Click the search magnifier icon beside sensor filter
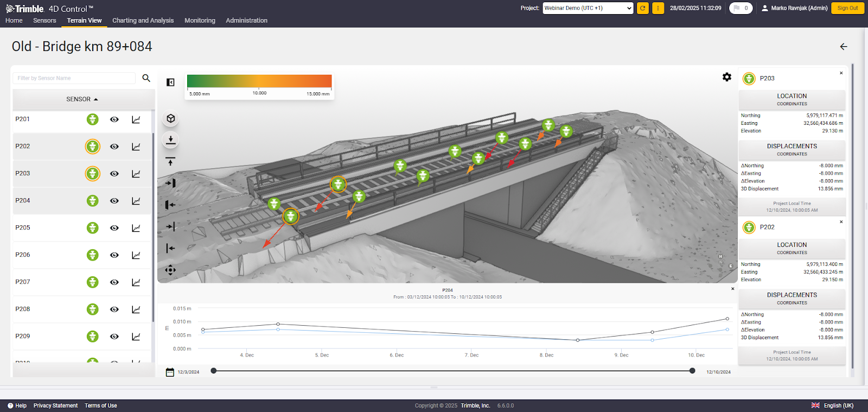868x412 pixels. pos(146,78)
